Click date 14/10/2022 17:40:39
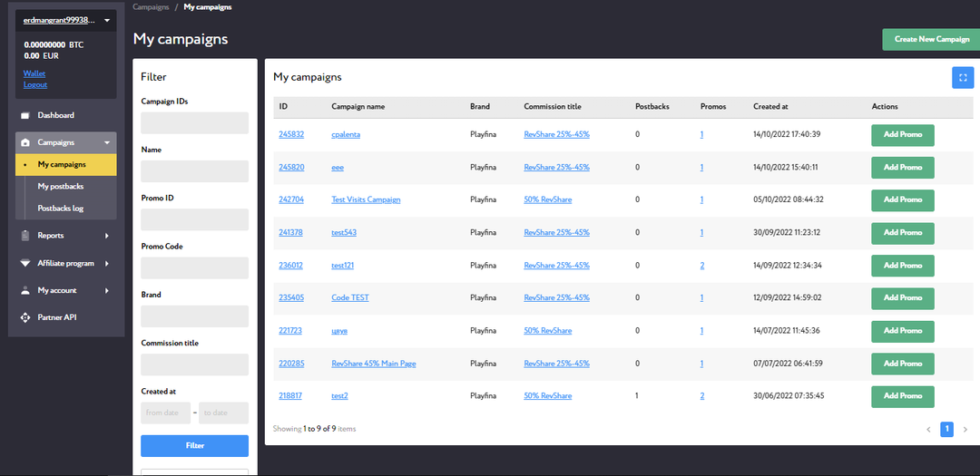The image size is (980, 476). pyautogui.click(x=786, y=134)
